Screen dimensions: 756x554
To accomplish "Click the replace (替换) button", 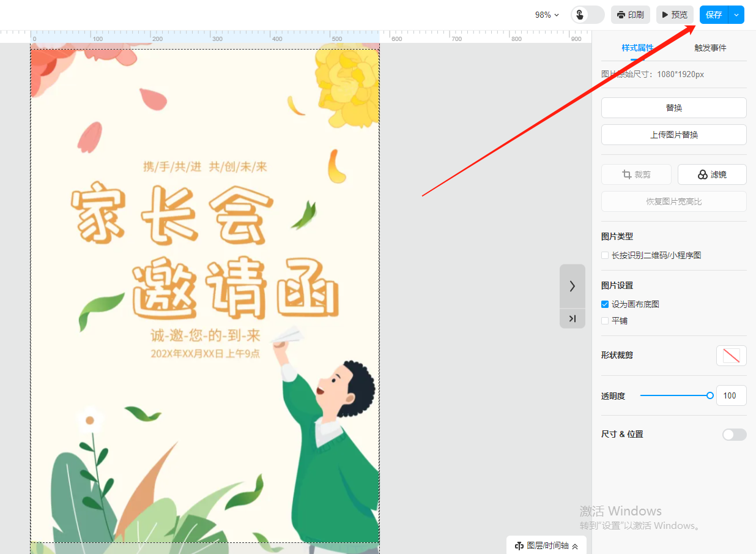I will pos(673,108).
